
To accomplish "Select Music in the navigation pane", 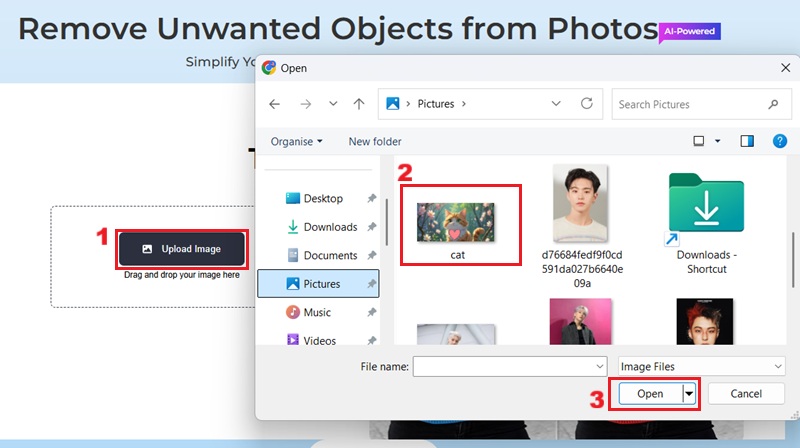I will pyautogui.click(x=317, y=312).
